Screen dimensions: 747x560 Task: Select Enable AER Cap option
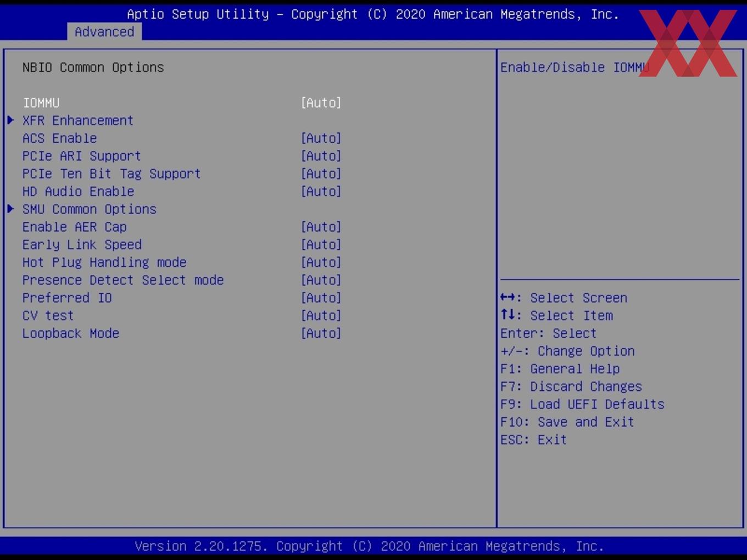click(x=75, y=227)
